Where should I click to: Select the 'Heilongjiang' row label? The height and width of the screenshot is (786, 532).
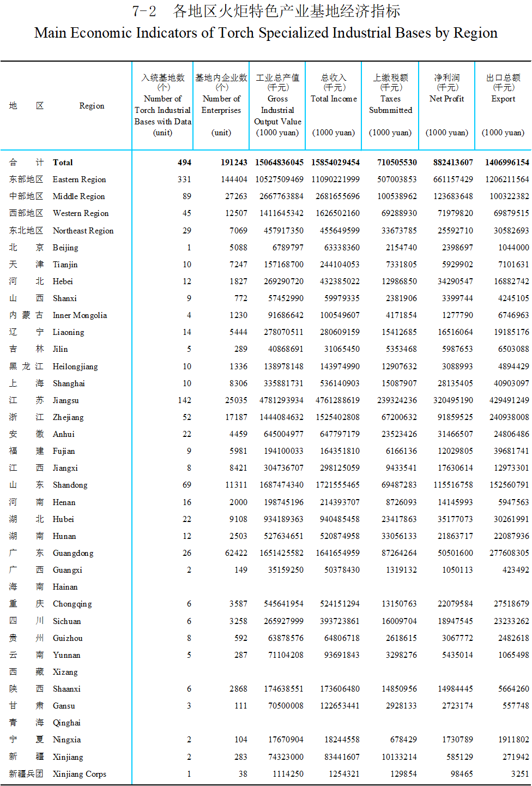tap(75, 367)
